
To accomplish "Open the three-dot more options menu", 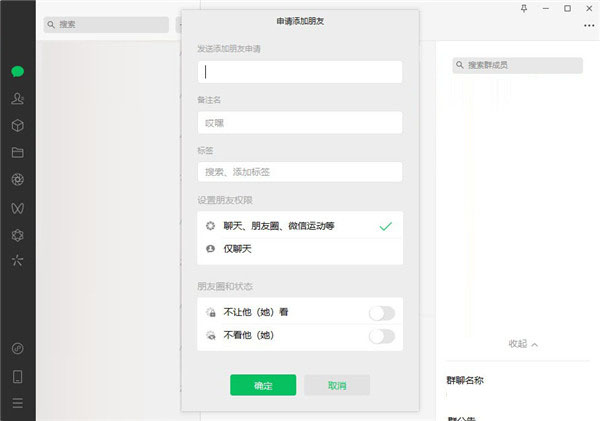I will click(588, 26).
